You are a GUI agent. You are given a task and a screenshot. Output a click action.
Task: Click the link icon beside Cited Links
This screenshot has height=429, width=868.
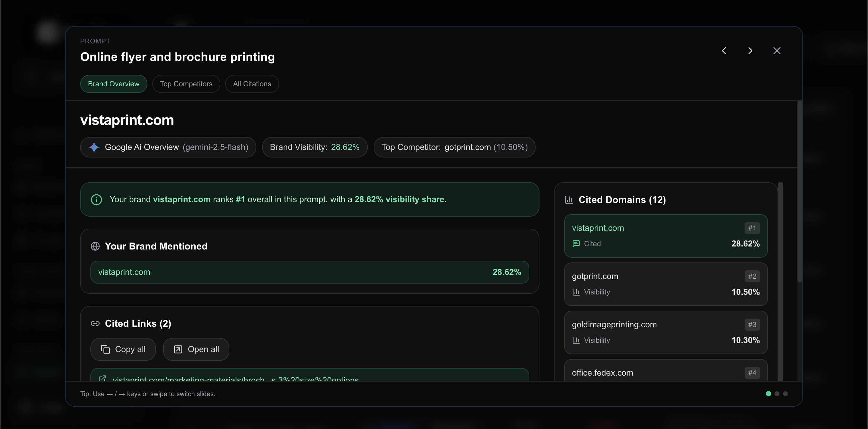coord(95,323)
